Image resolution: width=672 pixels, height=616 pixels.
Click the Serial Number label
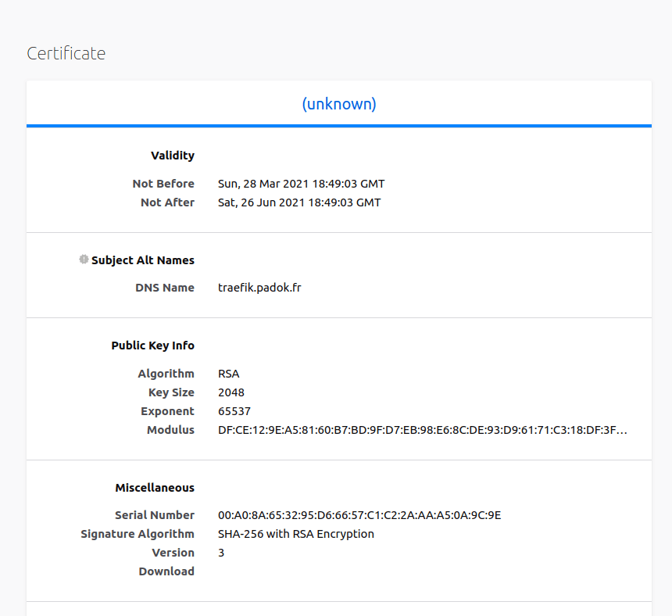coord(154,515)
